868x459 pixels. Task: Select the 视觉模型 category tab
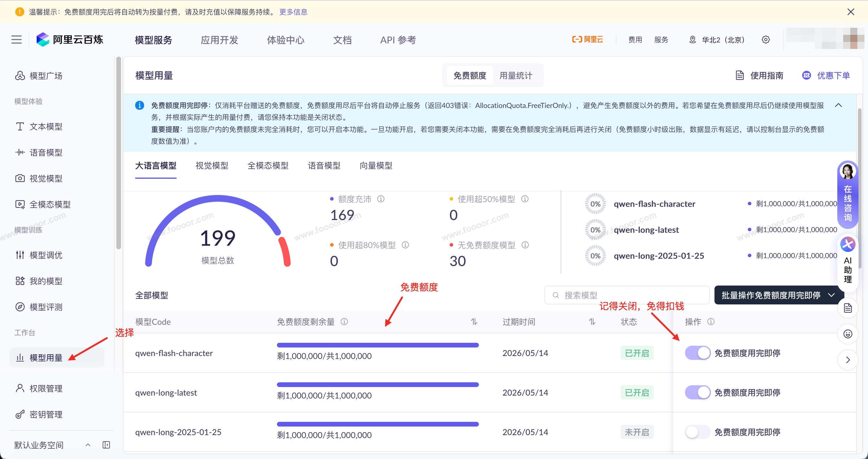click(212, 166)
